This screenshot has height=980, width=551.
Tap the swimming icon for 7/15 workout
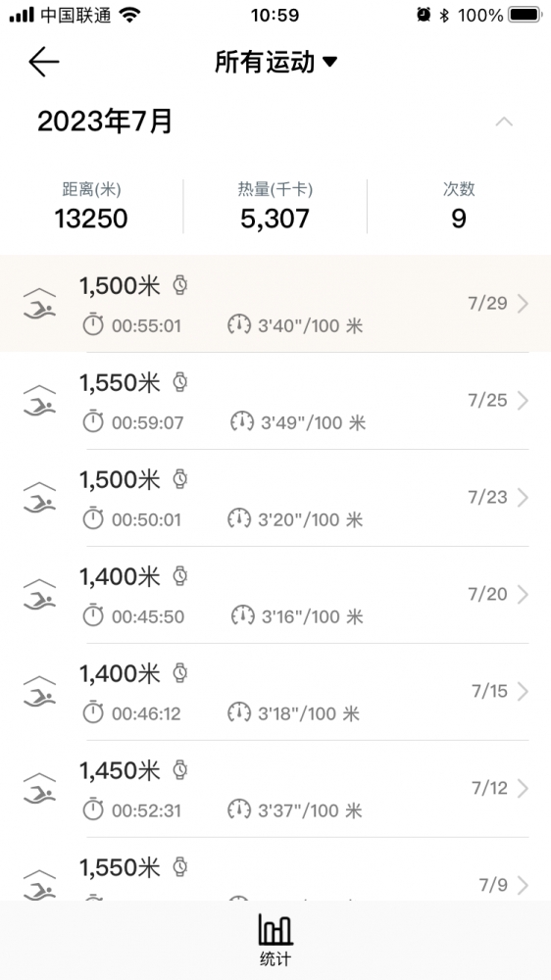coord(39,692)
